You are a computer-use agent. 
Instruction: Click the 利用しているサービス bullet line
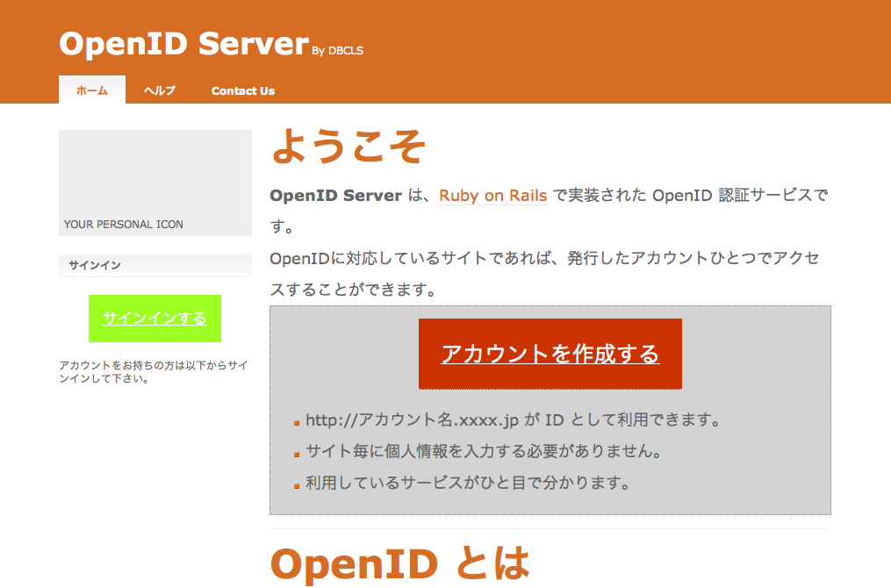click(x=467, y=483)
